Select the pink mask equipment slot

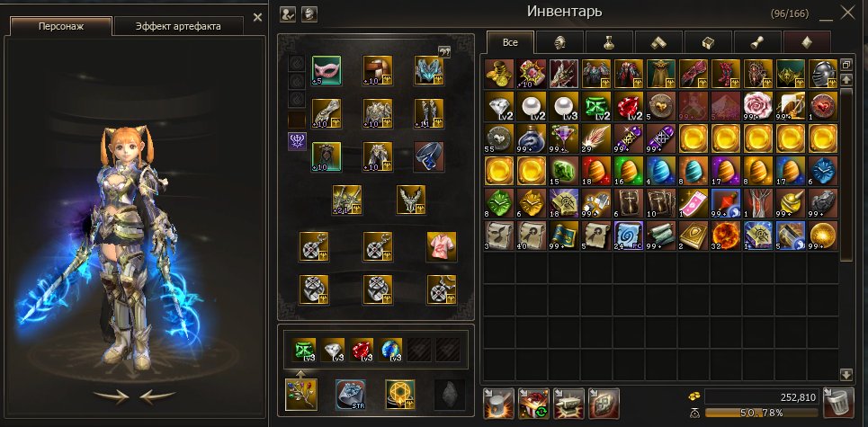pos(327,70)
